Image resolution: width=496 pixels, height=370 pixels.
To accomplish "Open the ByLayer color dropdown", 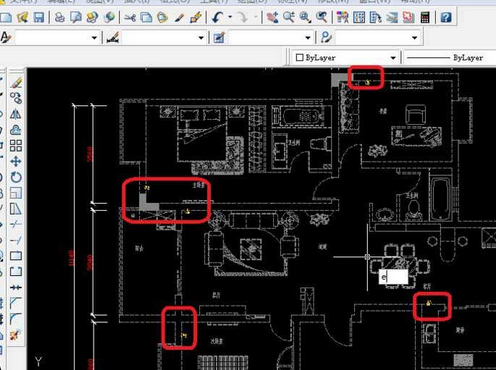I will [x=393, y=58].
